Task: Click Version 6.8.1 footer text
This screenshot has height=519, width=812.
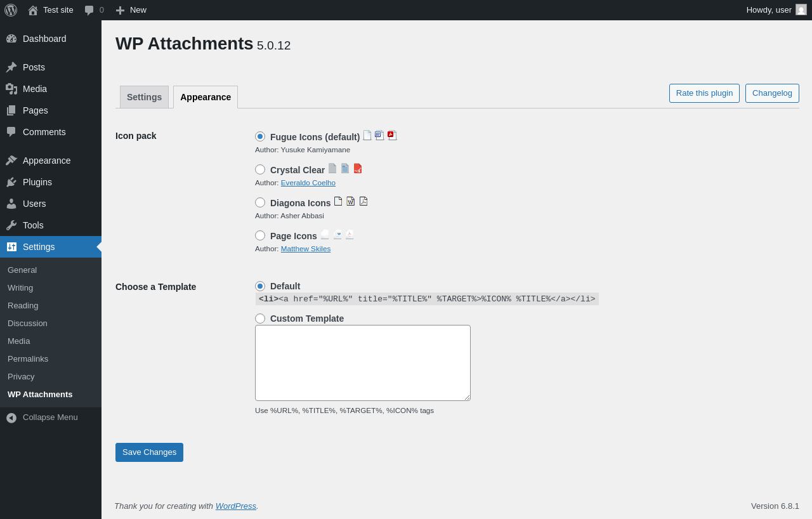Action: pos(775,506)
